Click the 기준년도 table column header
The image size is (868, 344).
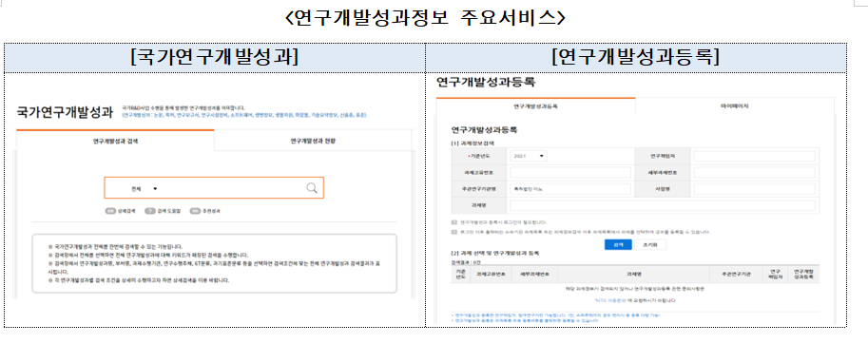coord(460,274)
